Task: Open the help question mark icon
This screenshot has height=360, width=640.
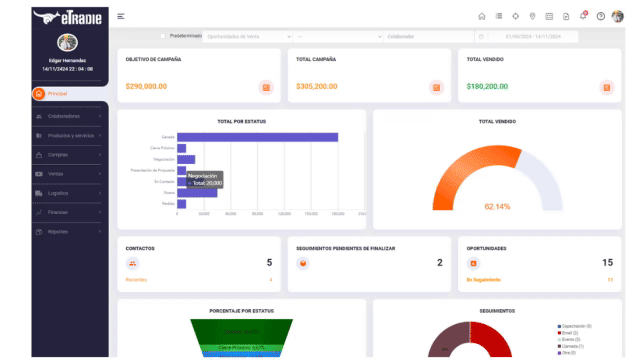Action: point(600,16)
